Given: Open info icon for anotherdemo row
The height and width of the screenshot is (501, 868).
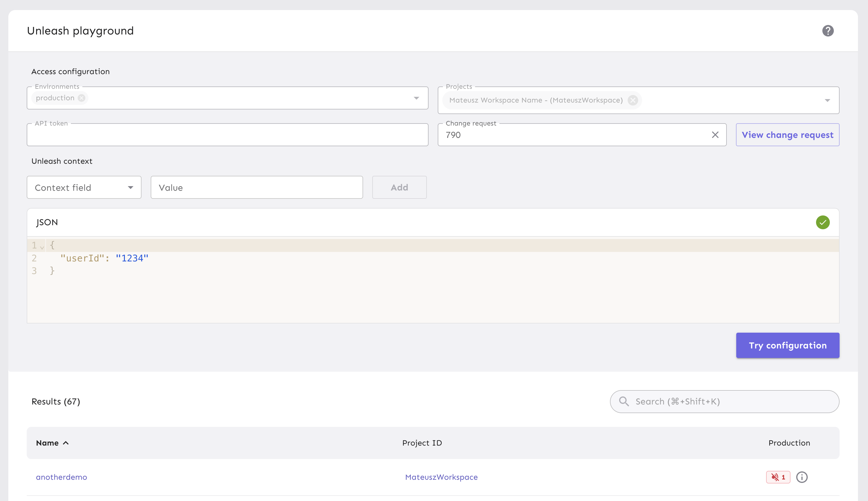Looking at the screenshot, I should (x=802, y=477).
